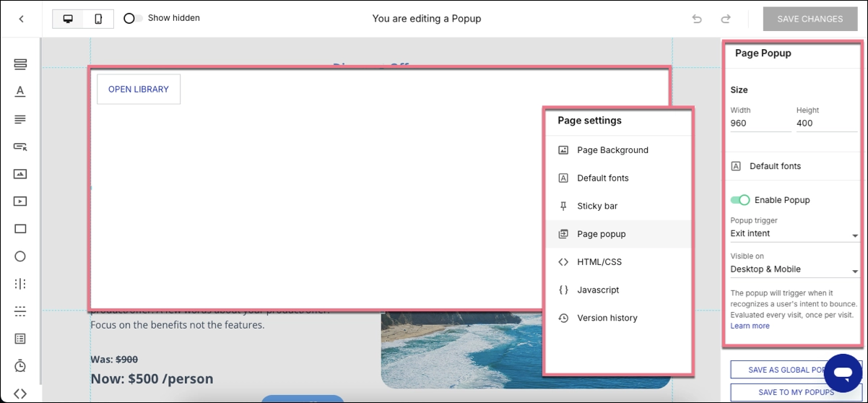
Task: Click the Width input field
Action: coord(760,123)
